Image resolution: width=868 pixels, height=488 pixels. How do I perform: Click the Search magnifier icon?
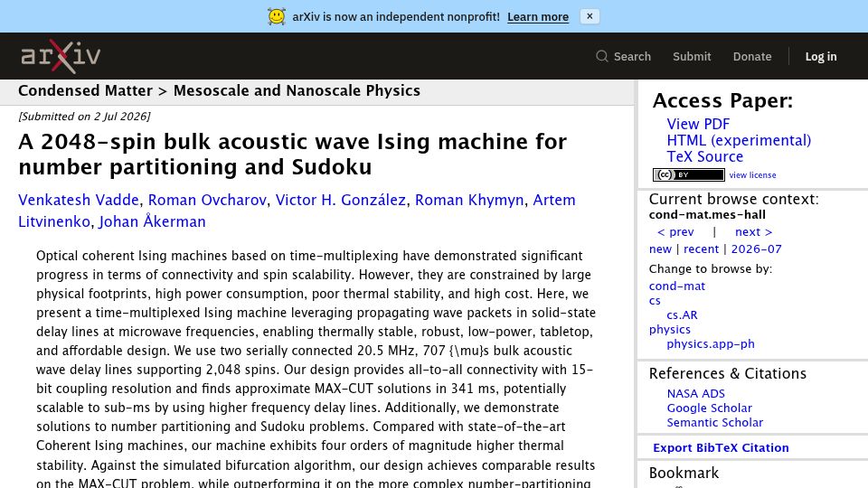pos(602,56)
